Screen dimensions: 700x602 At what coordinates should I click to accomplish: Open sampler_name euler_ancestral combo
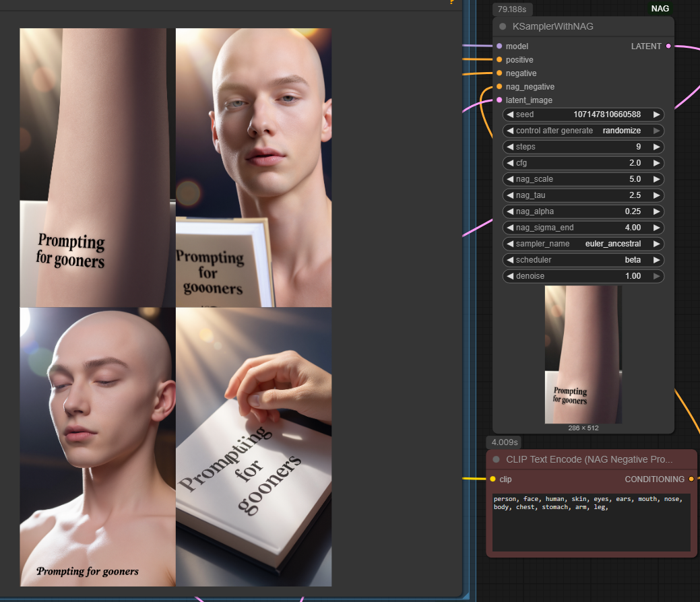[583, 244]
